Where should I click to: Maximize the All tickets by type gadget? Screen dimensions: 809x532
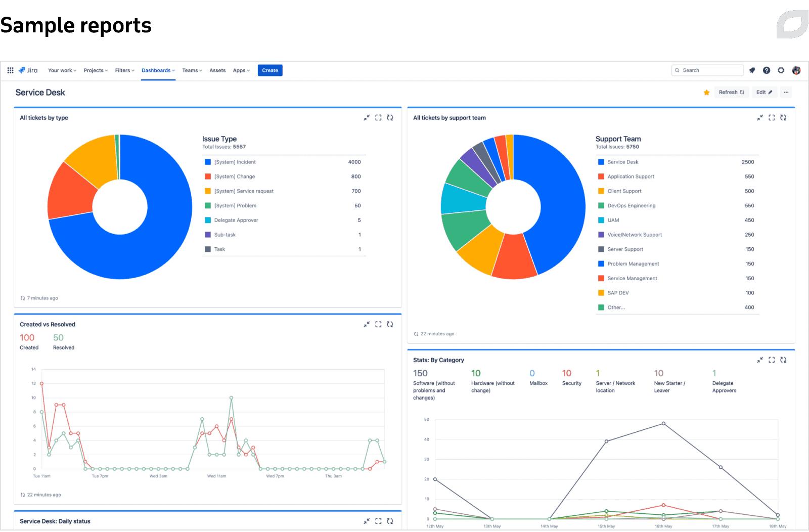click(x=378, y=118)
